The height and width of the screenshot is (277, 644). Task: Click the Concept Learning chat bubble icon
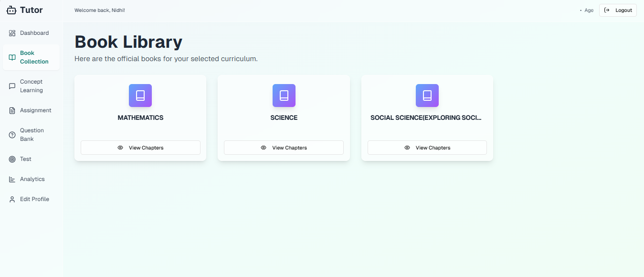(12, 86)
